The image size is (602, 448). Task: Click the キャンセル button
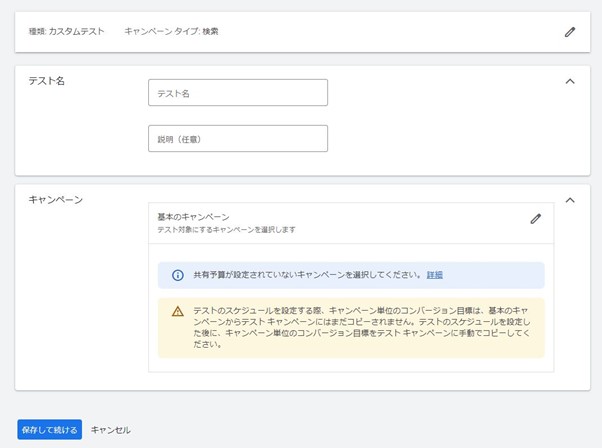[x=110, y=430]
